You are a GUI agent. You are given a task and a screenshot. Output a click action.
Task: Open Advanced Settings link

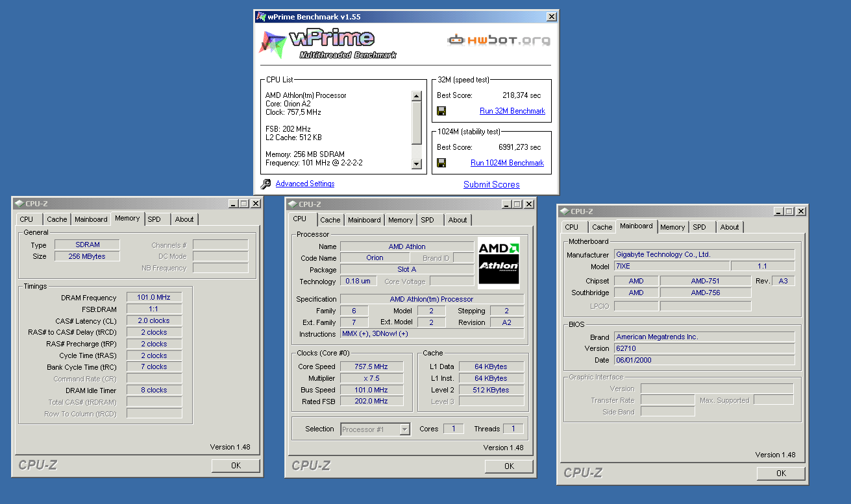point(305,184)
